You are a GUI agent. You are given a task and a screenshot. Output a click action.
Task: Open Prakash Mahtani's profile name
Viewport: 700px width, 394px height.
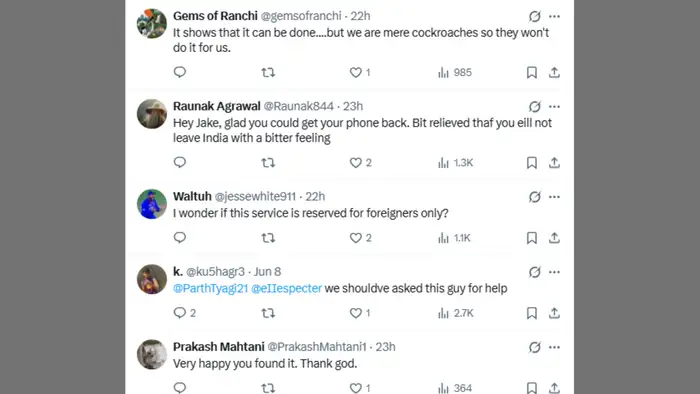coord(219,347)
